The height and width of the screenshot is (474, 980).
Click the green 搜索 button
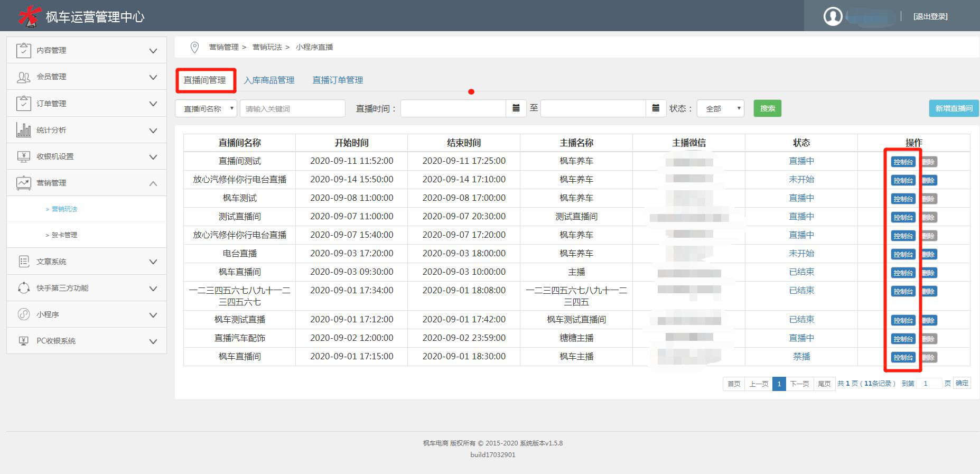(x=768, y=108)
